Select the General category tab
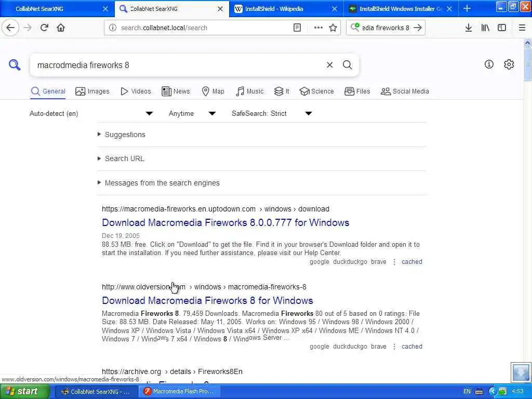 48,91
